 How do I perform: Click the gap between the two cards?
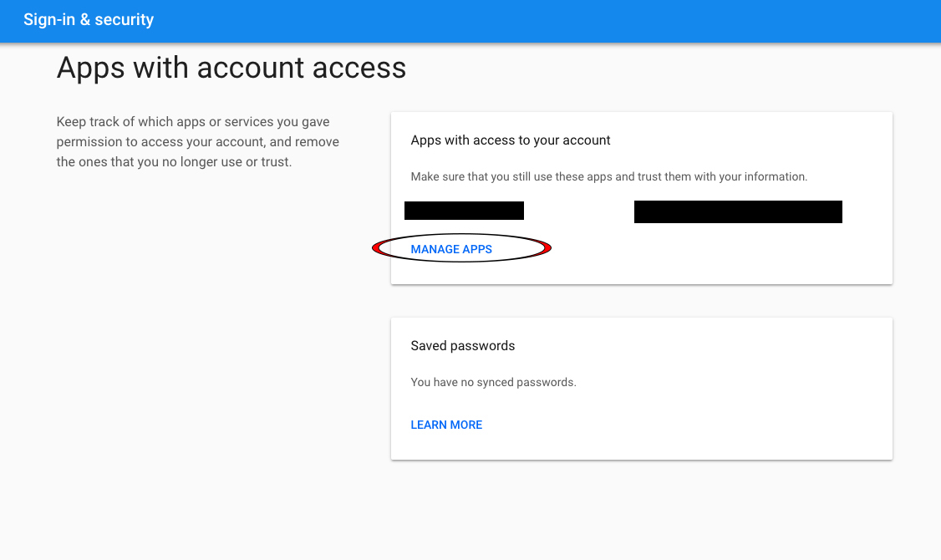point(642,301)
